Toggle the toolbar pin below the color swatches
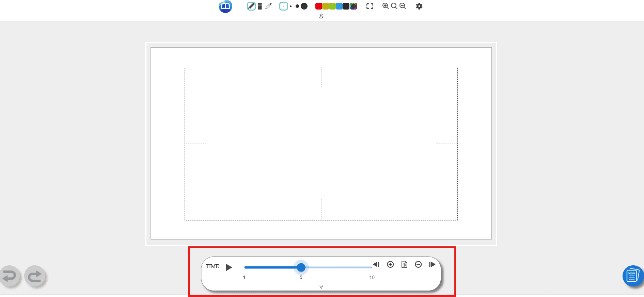This screenshot has height=297, width=644. [321, 16]
